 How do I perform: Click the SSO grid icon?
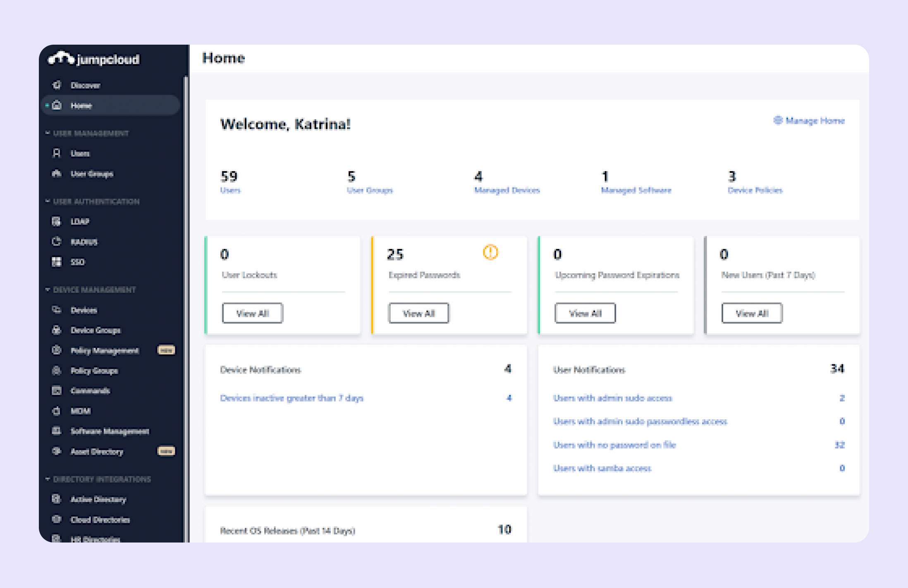point(56,262)
